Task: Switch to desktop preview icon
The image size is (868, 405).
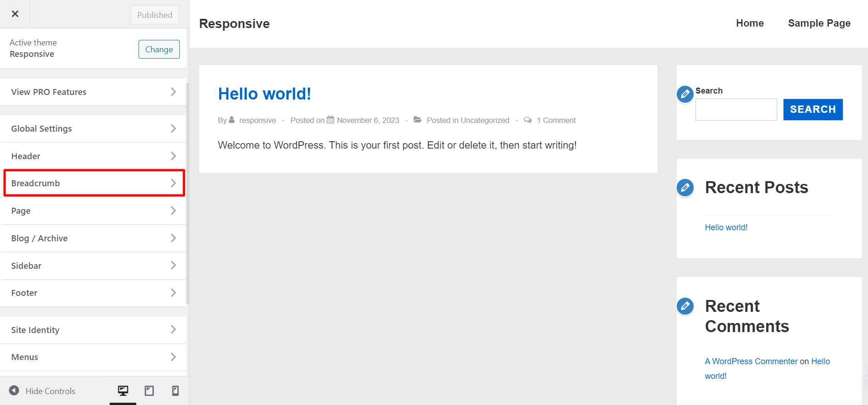Action: point(123,391)
